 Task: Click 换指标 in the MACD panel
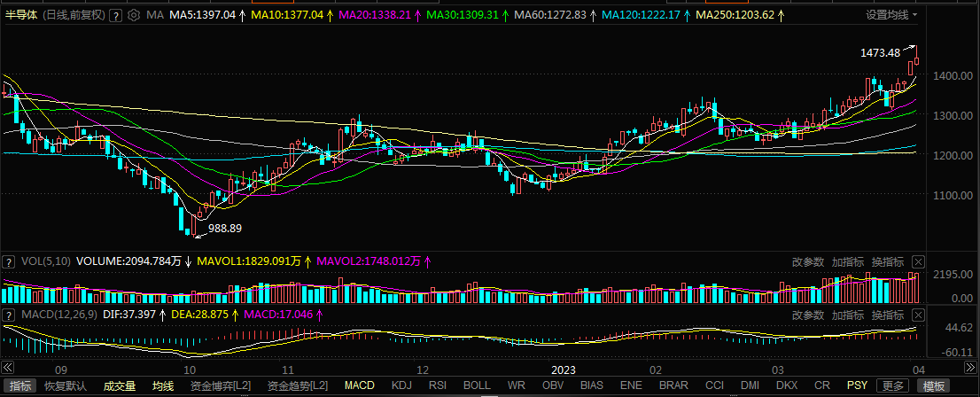[888, 315]
